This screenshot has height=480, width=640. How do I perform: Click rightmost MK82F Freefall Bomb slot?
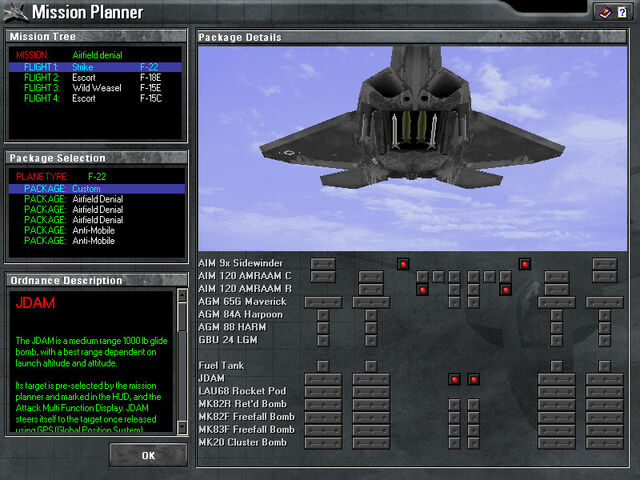click(604, 418)
